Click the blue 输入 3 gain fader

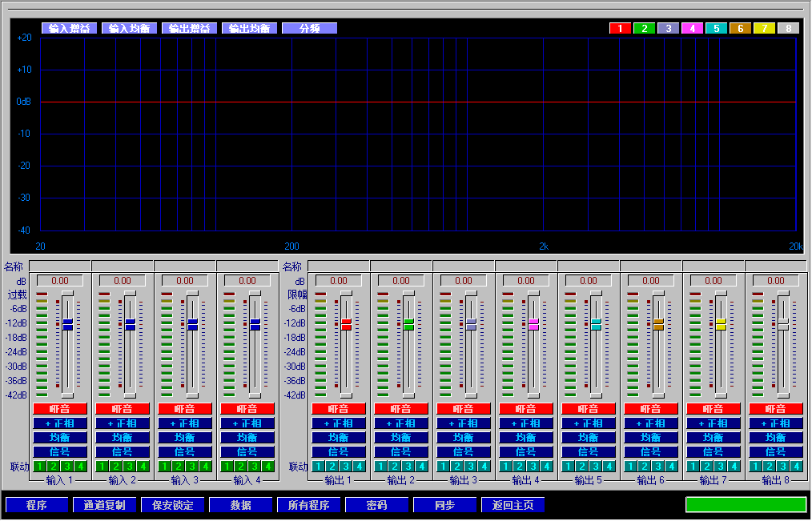point(193,324)
